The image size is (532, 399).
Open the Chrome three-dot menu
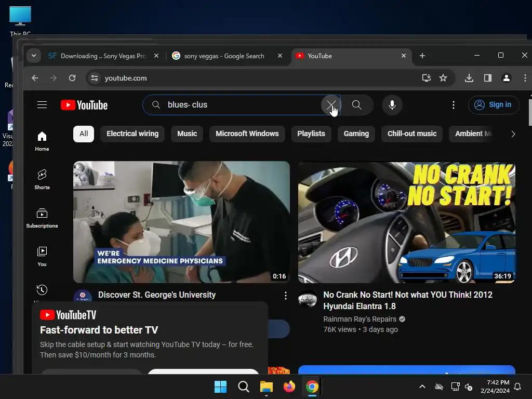pos(525,78)
